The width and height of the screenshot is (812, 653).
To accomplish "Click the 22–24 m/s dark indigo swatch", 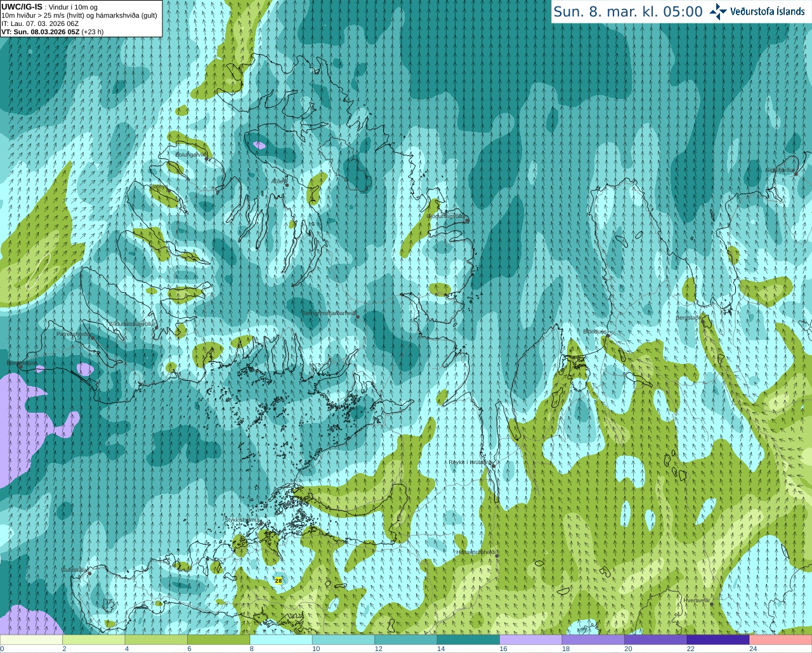I will click(x=718, y=640).
